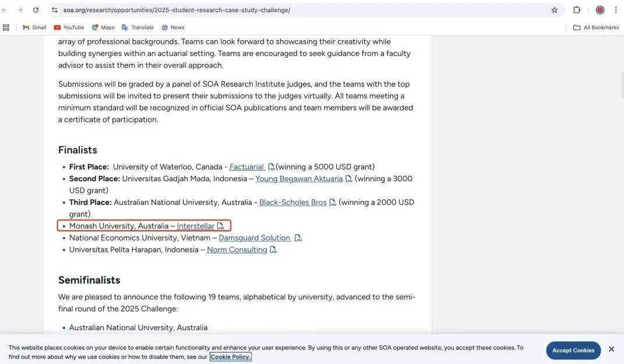Go forward to the next page
Viewport: 624px width, 364px height.
(x=20, y=10)
